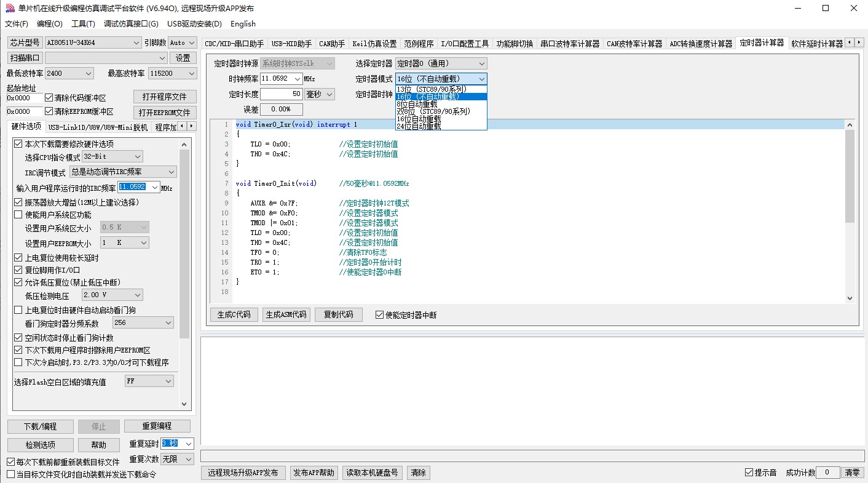
Task: Open the 文件(F) menu
Action: coord(17,24)
